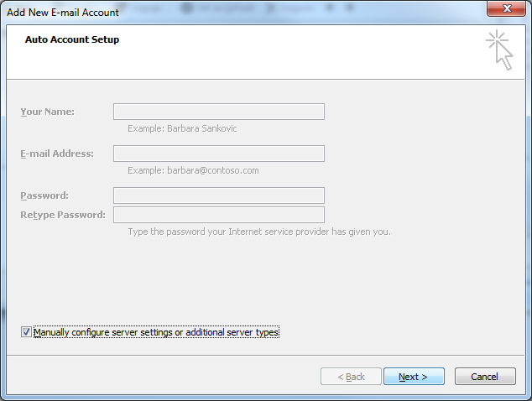Screen dimensions: 532x401
Task: Select the E-mail Address input box
Action: pos(219,154)
